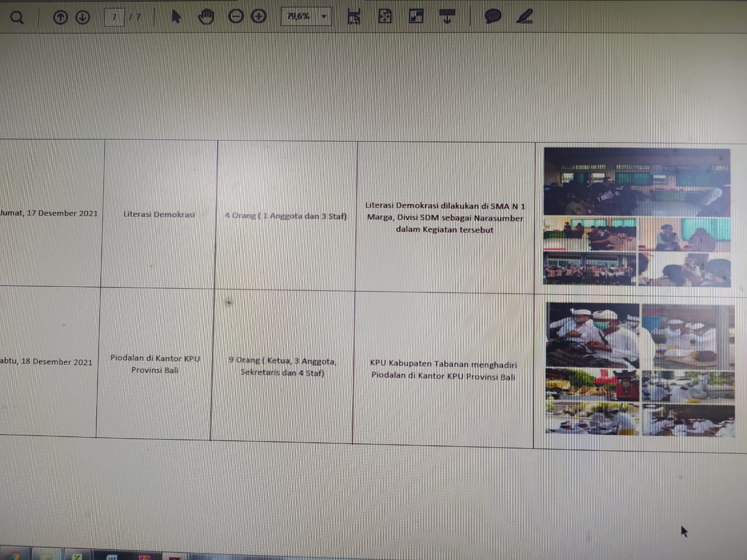The image size is (747, 560).
Task: Switch to full screen mode
Action: (x=416, y=16)
